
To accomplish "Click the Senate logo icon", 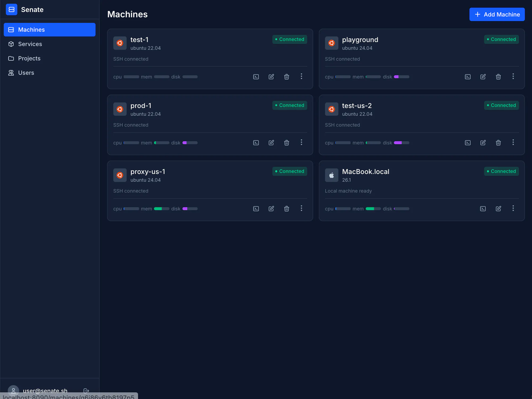I will point(11,10).
